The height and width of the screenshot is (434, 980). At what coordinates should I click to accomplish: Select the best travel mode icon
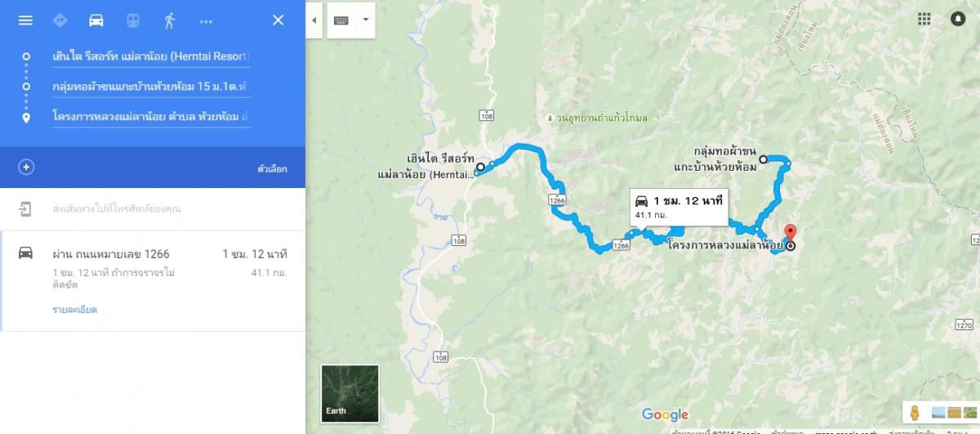(x=60, y=20)
